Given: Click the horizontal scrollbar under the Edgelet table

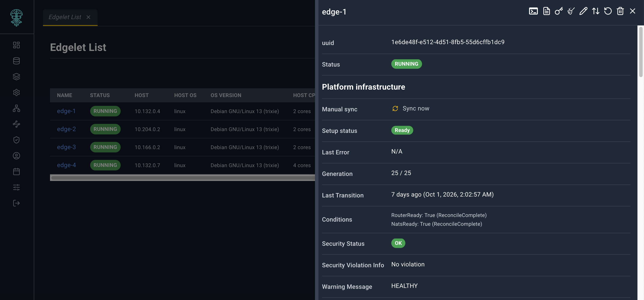Looking at the screenshot, I should [x=182, y=178].
